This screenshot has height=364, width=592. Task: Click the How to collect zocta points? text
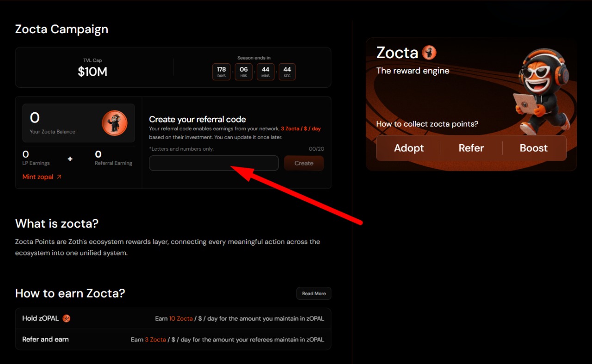click(427, 124)
